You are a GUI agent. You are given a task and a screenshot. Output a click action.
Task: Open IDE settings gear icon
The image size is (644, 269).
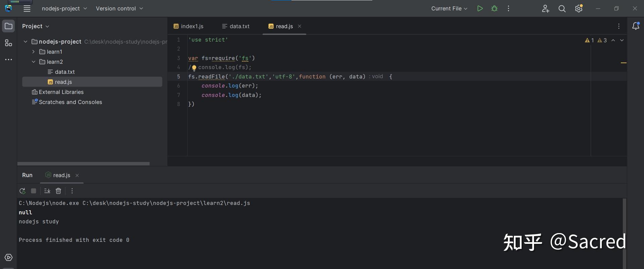[x=579, y=9]
